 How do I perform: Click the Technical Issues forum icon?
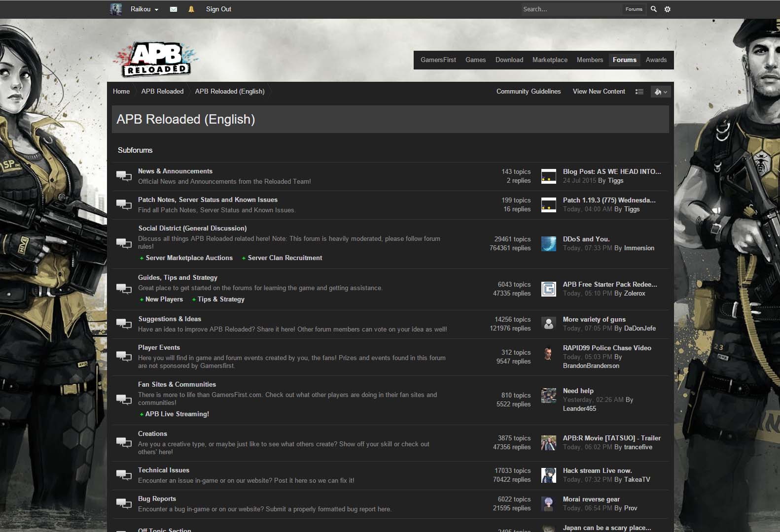124,475
